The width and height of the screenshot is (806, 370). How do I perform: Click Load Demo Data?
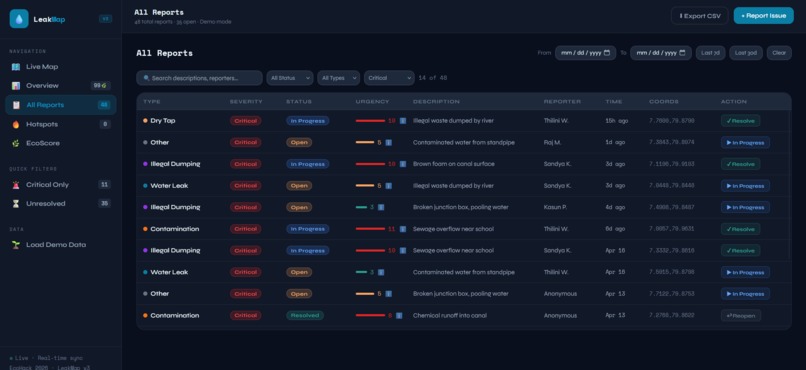click(x=61, y=245)
